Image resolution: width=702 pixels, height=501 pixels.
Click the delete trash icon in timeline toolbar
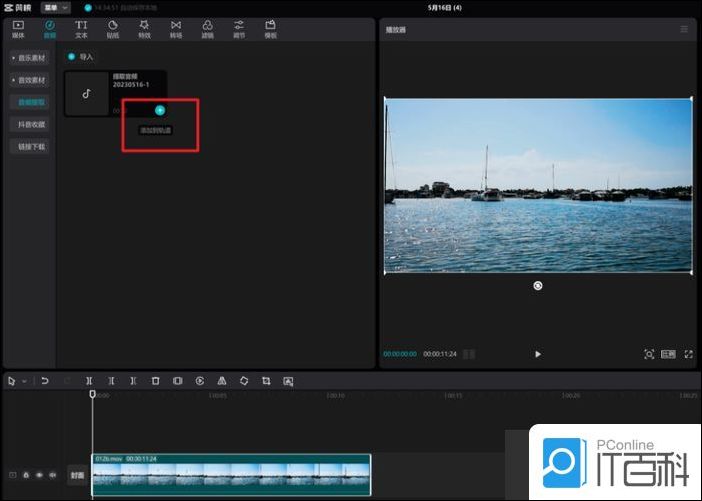(x=155, y=381)
